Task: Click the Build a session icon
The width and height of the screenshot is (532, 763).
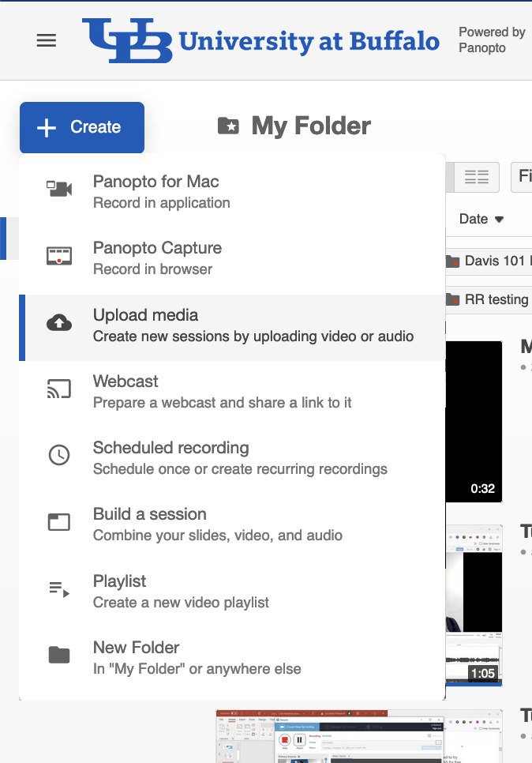Action: point(59,522)
